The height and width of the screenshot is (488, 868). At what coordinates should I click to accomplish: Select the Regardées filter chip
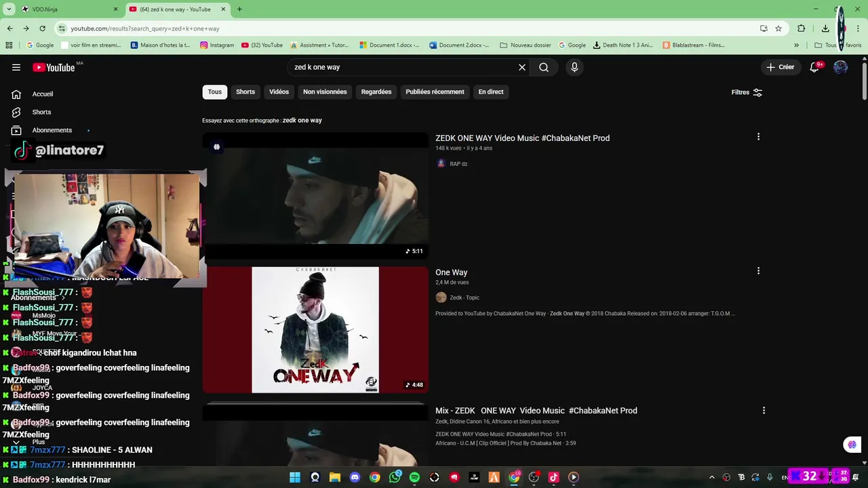pos(376,91)
